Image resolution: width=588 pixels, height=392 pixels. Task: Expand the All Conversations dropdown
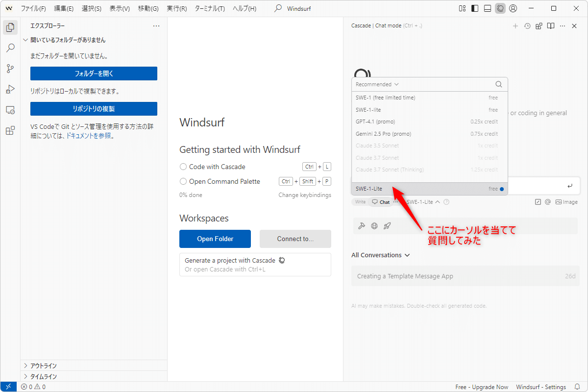(381, 255)
